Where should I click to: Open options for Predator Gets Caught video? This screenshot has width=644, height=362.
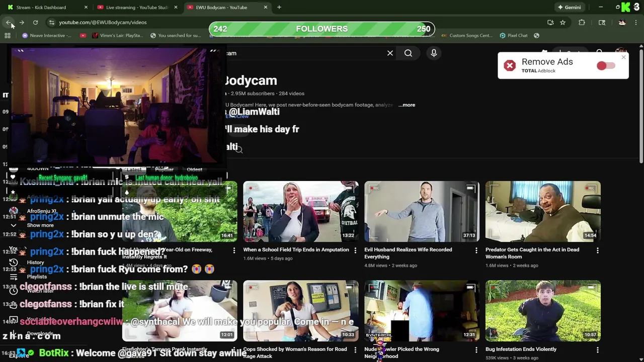598,250
